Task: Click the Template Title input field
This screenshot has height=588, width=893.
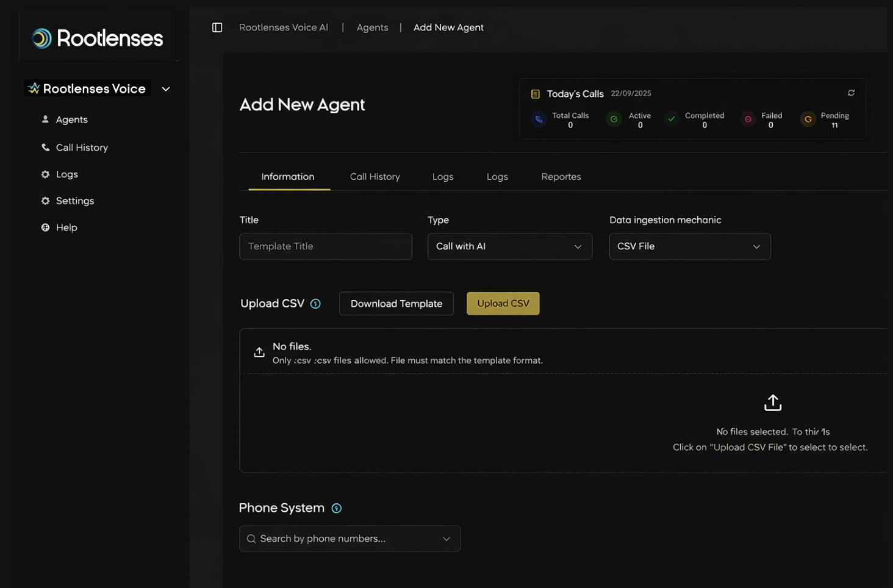Action: coord(325,246)
